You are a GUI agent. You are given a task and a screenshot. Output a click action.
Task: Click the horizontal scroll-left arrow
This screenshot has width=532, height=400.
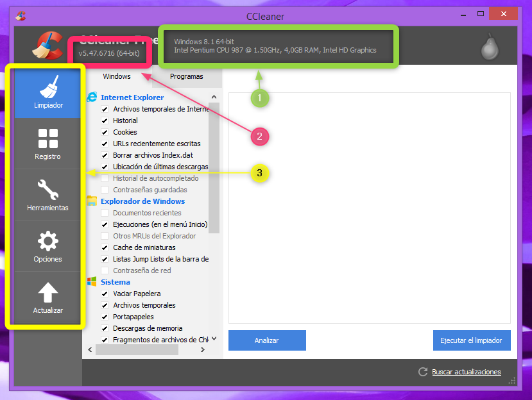90,349
